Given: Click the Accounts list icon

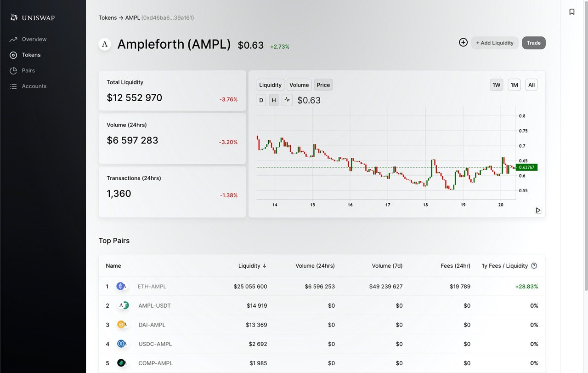Looking at the screenshot, I should pos(13,86).
